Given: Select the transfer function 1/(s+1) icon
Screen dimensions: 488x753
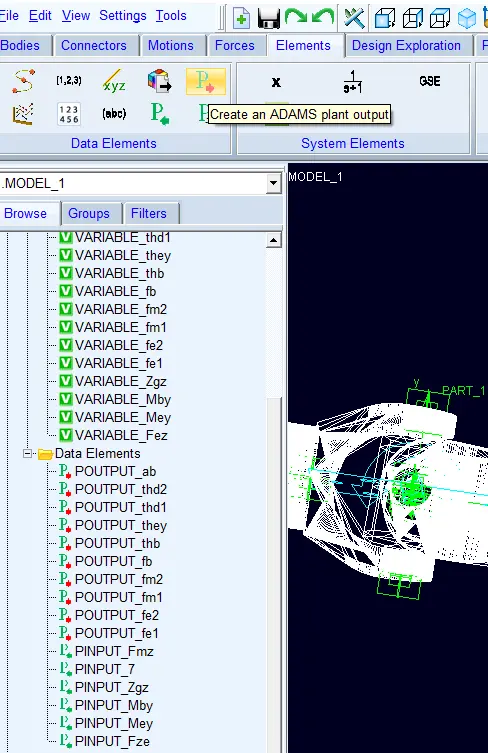Looking at the screenshot, I should pyautogui.click(x=353, y=82).
